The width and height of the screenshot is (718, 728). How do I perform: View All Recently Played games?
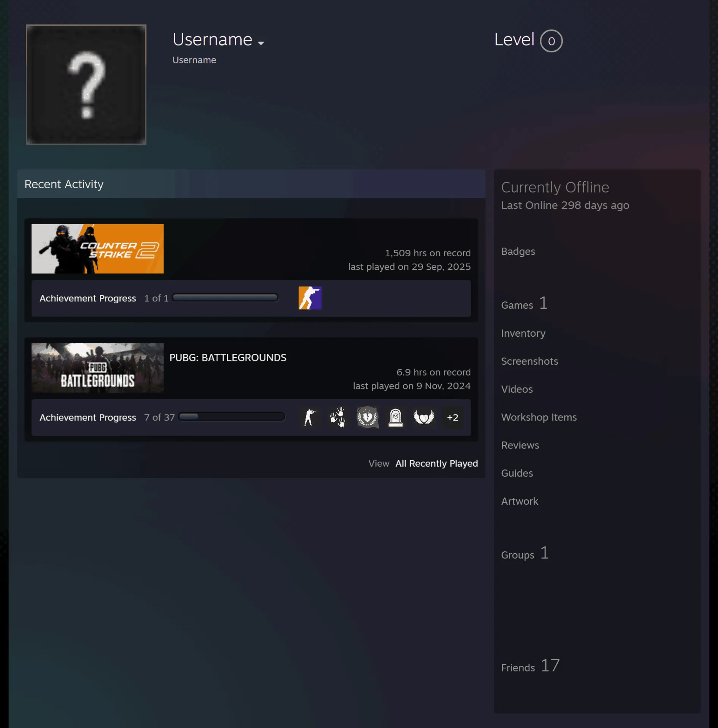437,463
